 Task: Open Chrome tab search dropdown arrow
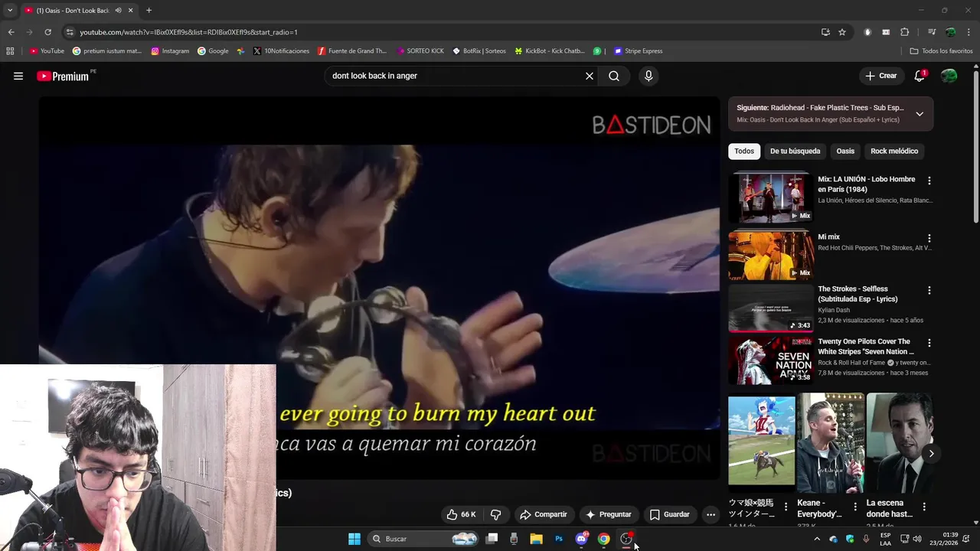point(10,11)
